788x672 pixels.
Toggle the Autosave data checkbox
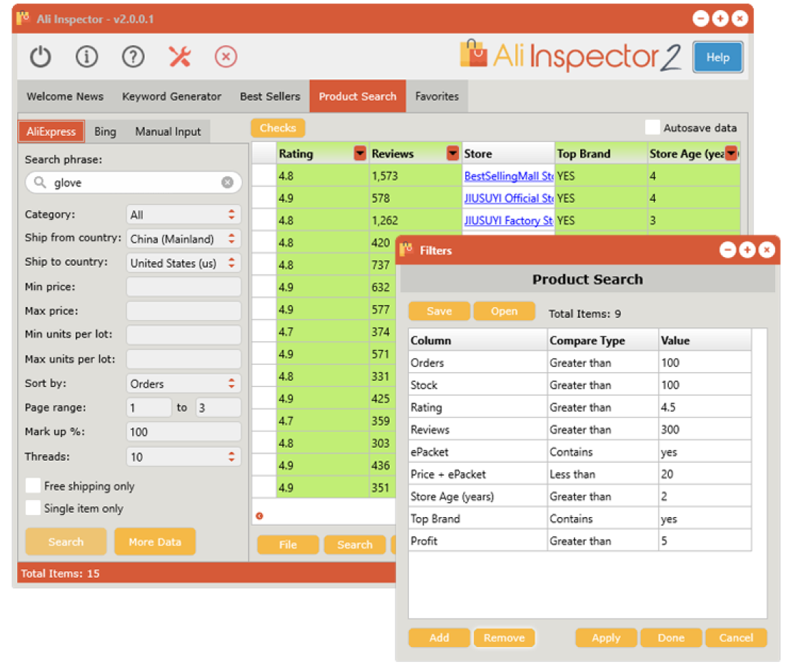[x=652, y=127]
